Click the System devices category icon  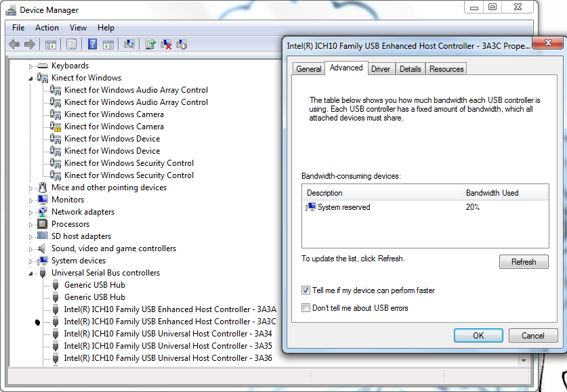click(x=42, y=261)
